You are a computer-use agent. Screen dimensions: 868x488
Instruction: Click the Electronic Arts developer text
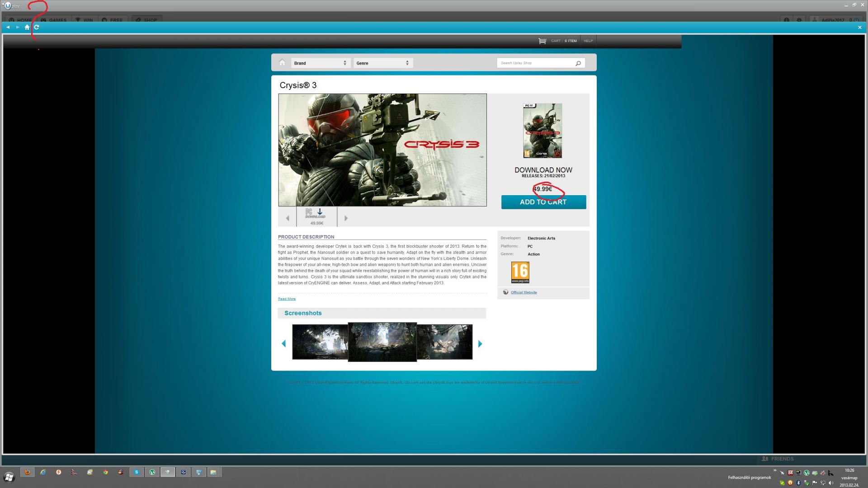pos(541,238)
